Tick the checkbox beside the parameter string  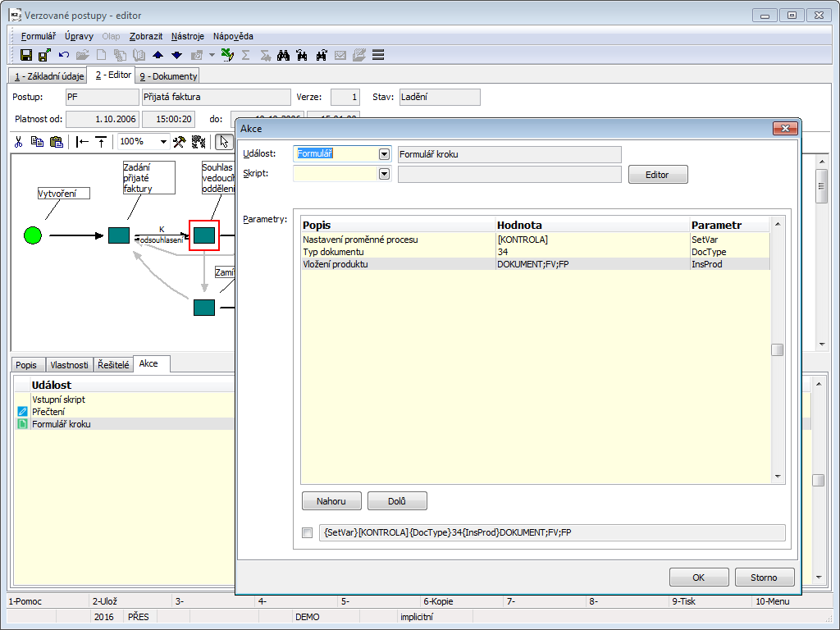pyautogui.click(x=308, y=533)
